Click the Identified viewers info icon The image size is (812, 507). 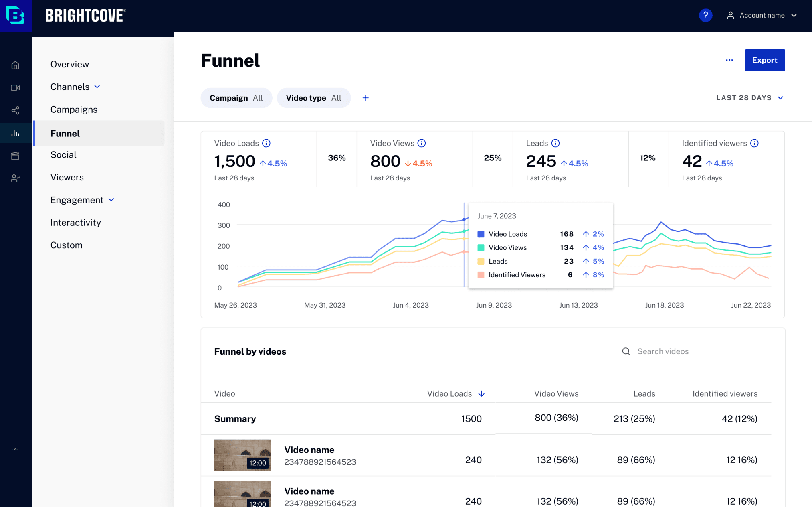754,143
